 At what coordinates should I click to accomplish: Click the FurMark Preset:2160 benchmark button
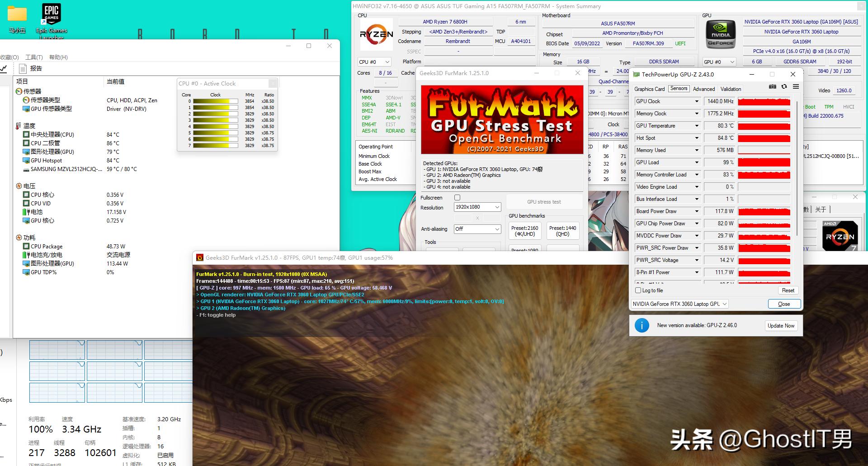click(x=524, y=231)
